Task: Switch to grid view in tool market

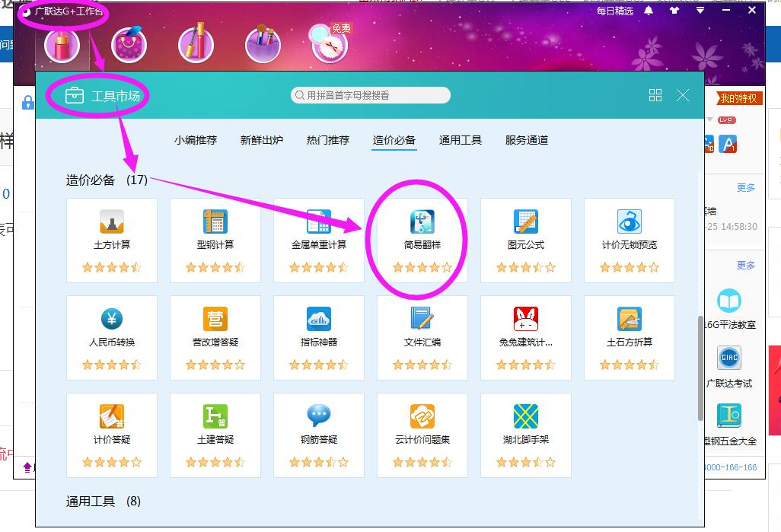Action: (655, 95)
